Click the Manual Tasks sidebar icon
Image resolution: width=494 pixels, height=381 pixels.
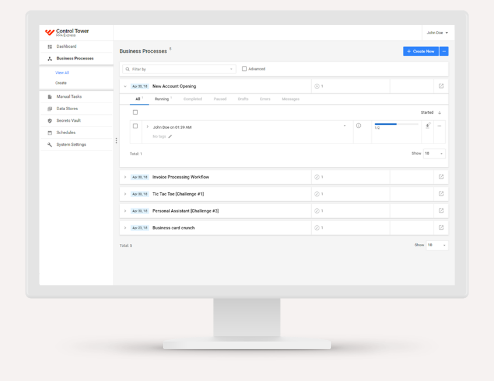tap(50, 97)
